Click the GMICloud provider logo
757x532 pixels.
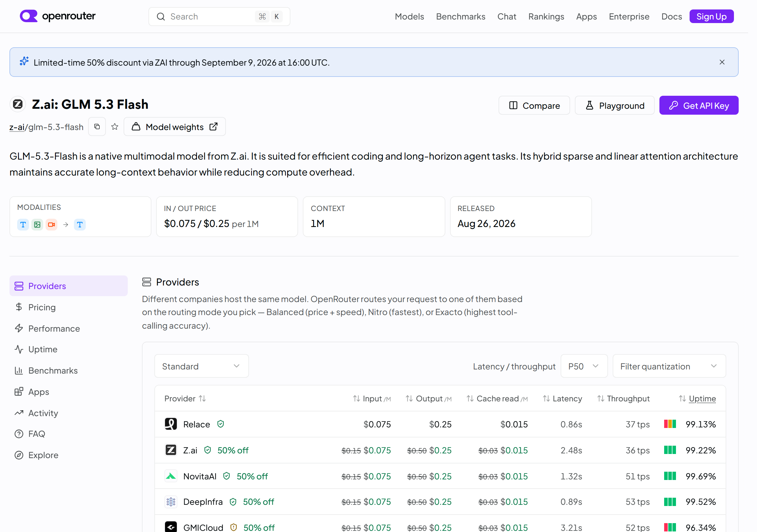click(x=171, y=527)
